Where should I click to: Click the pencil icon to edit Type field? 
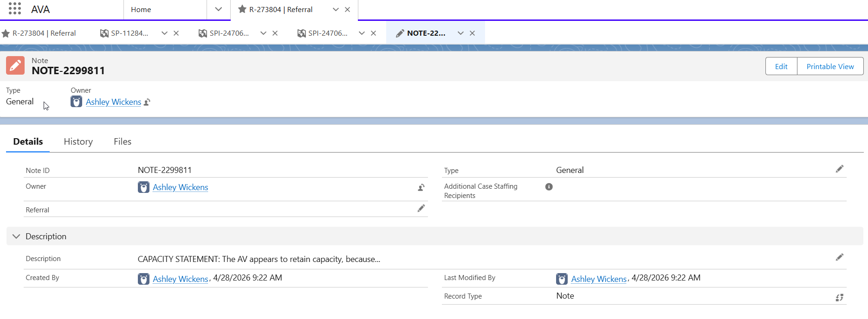pos(839,169)
